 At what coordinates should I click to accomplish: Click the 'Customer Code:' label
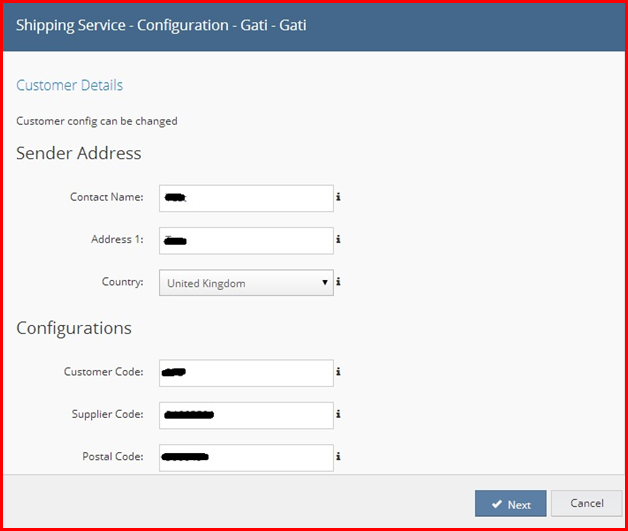click(103, 372)
